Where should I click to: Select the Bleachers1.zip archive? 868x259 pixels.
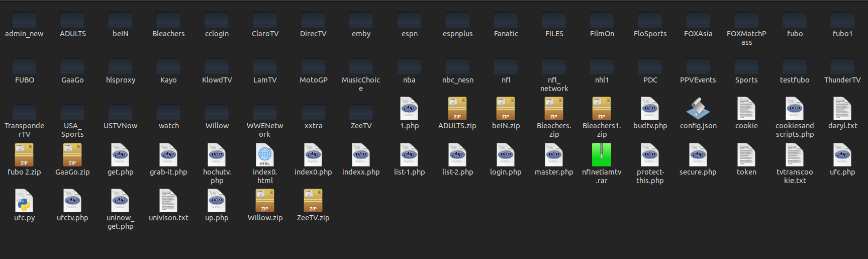click(602, 109)
